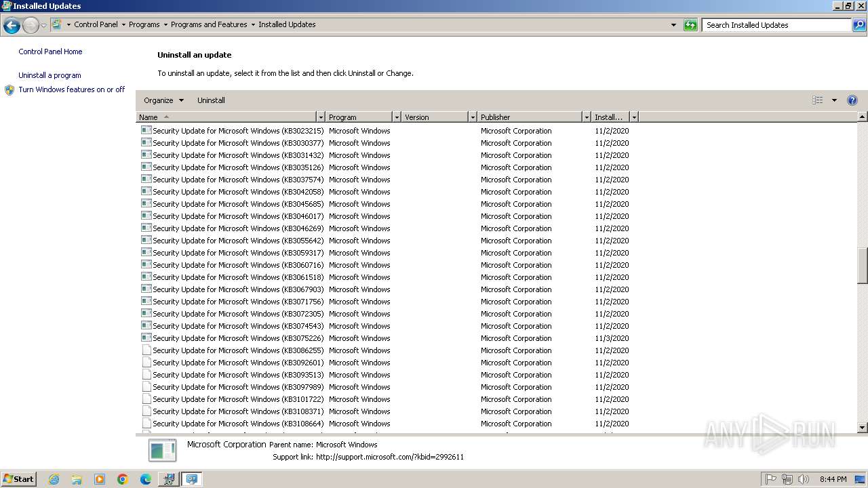The width and height of the screenshot is (868, 488).
Task: Click the vertical scrollbar thumb
Action: coord(863,266)
